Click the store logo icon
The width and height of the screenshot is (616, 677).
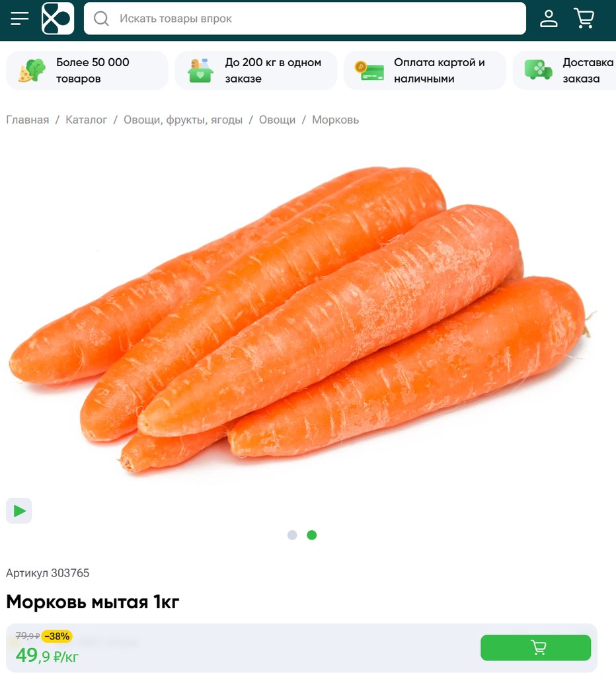58,19
